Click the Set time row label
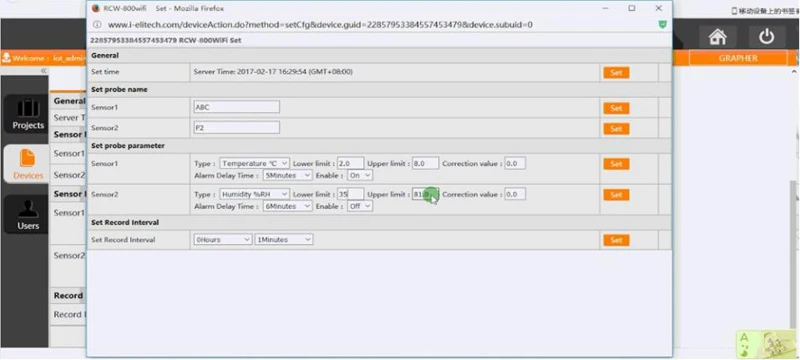The height and width of the screenshot is (360, 800). [x=105, y=72]
